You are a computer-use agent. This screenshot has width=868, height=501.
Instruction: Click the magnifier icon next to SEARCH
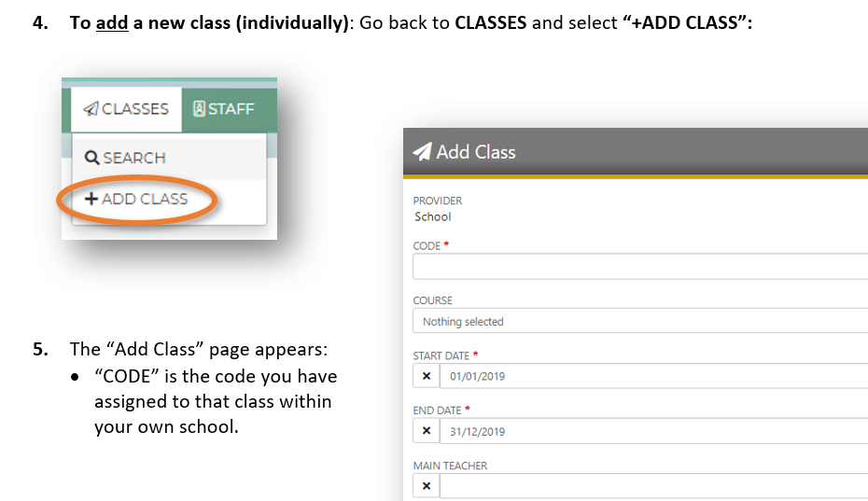[91, 158]
